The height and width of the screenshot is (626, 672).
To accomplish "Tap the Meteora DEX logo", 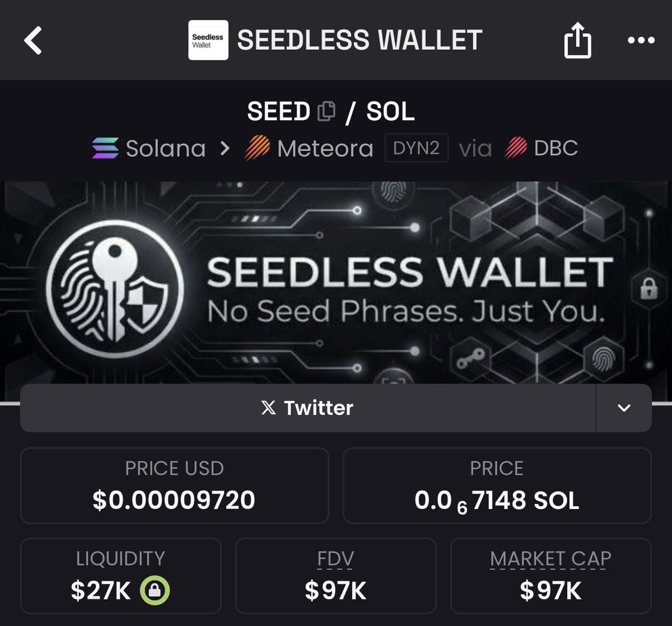I will tap(257, 148).
